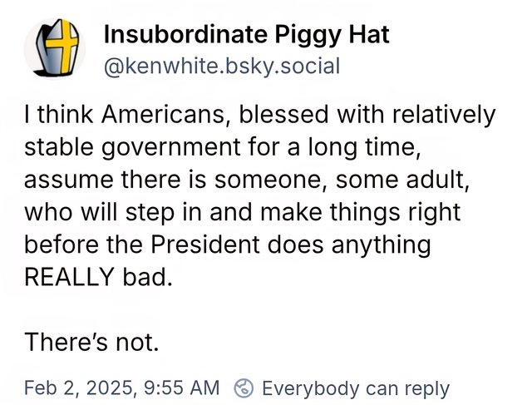
Task: Click the phrase "for a long time"
Action: coord(328,147)
